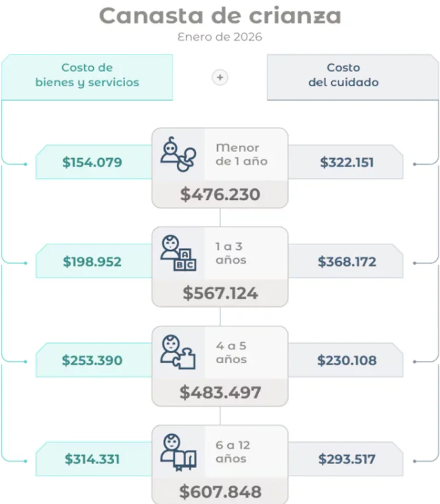Select the $368.172 care cost value
The width and height of the screenshot is (440, 504).
pyautogui.click(x=347, y=262)
